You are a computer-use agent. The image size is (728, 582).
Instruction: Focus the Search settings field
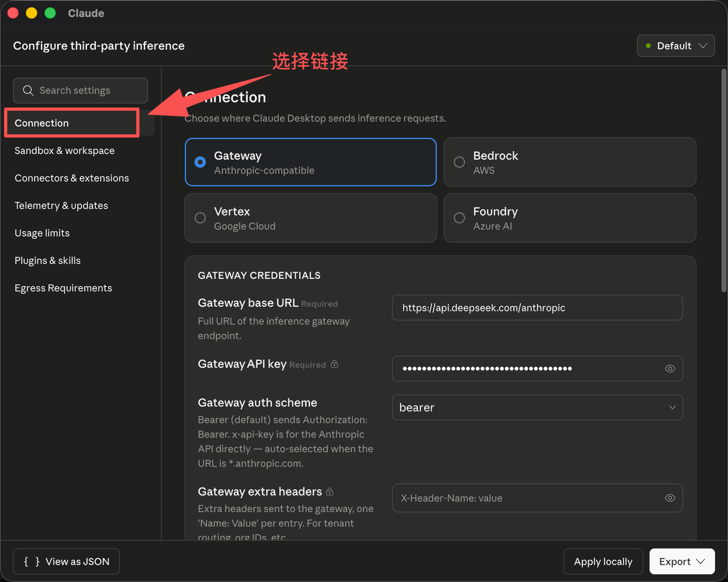pos(80,90)
